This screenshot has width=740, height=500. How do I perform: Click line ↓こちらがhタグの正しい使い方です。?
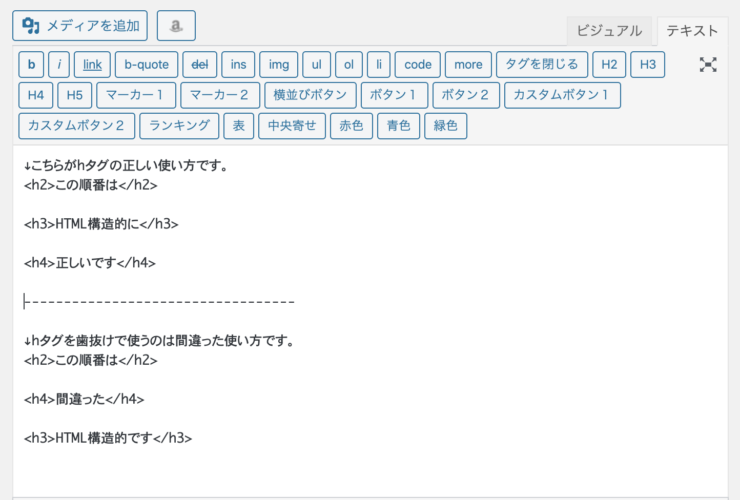tap(126, 166)
